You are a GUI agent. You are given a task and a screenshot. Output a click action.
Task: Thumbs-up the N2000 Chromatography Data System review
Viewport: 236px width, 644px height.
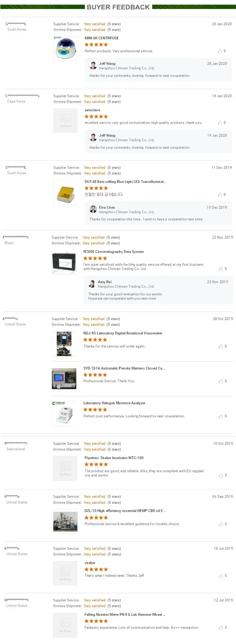tap(221, 269)
